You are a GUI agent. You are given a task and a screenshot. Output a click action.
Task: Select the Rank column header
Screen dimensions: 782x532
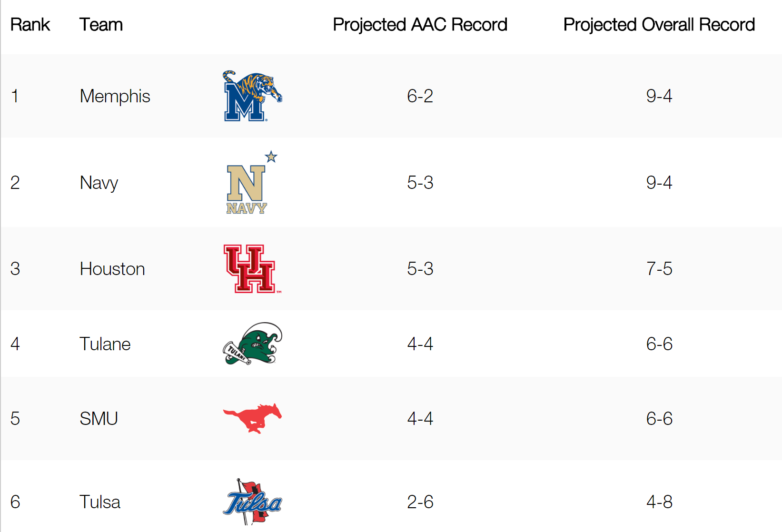(x=30, y=25)
